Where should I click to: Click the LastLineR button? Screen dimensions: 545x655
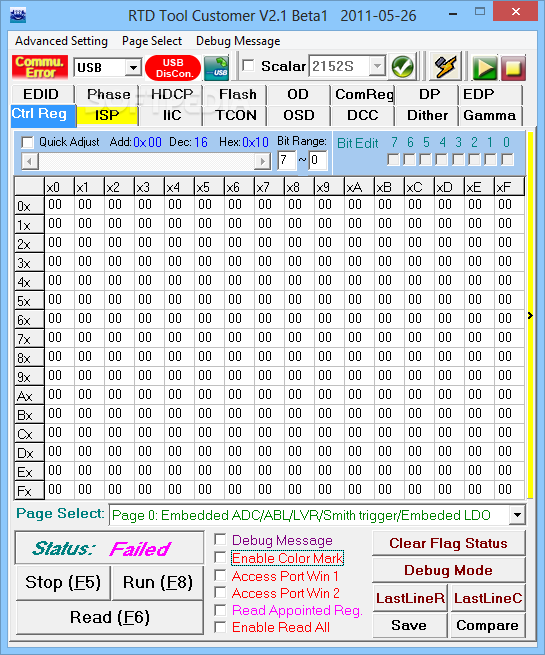coord(410,598)
